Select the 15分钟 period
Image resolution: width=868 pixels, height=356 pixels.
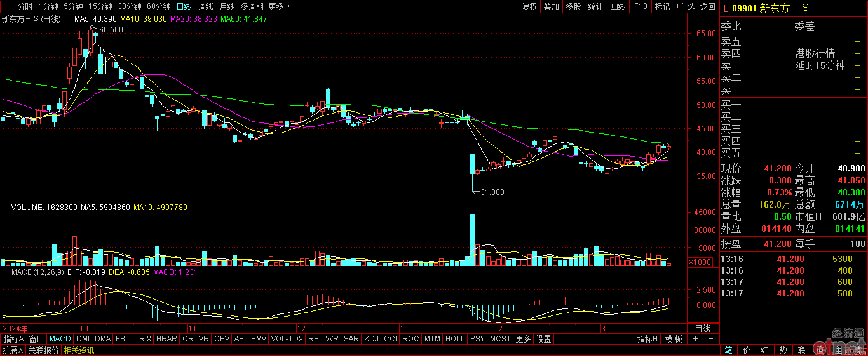pos(100,6)
